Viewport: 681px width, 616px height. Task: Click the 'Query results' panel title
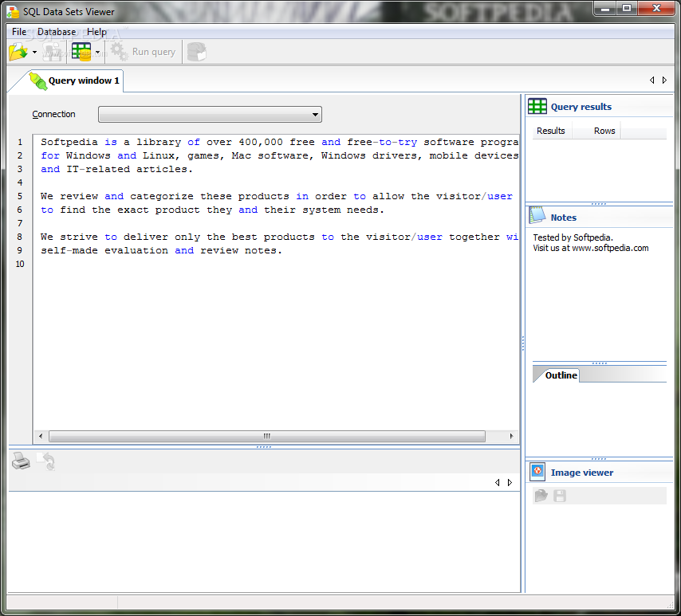(581, 107)
